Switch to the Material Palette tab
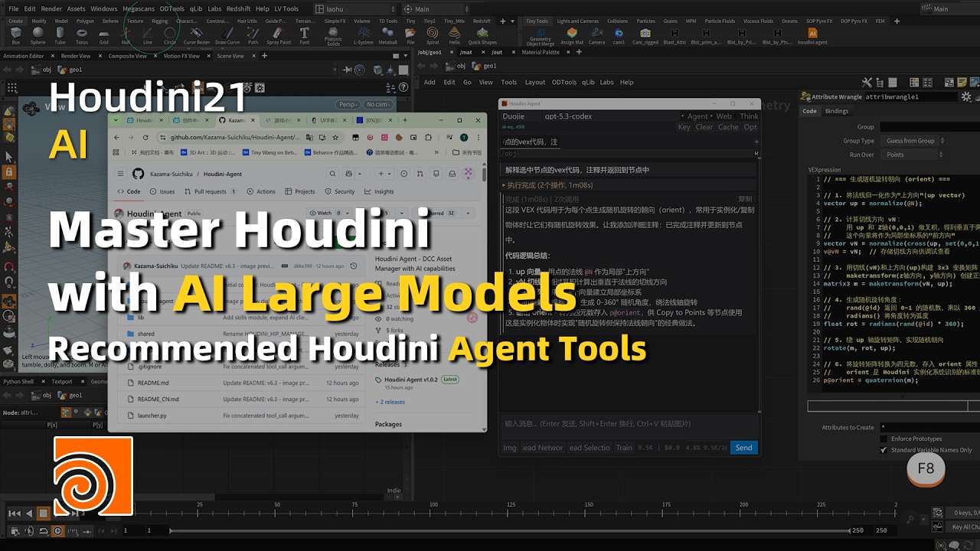980x551 pixels. 541,53
